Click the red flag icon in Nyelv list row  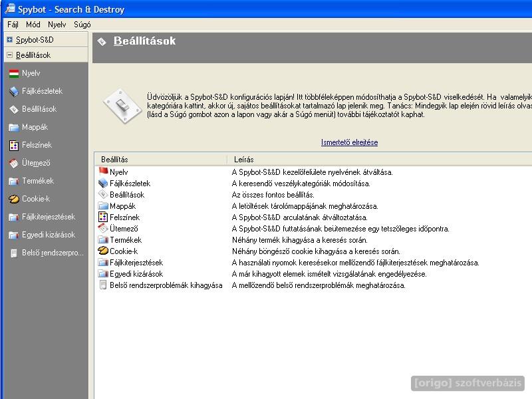(x=103, y=172)
